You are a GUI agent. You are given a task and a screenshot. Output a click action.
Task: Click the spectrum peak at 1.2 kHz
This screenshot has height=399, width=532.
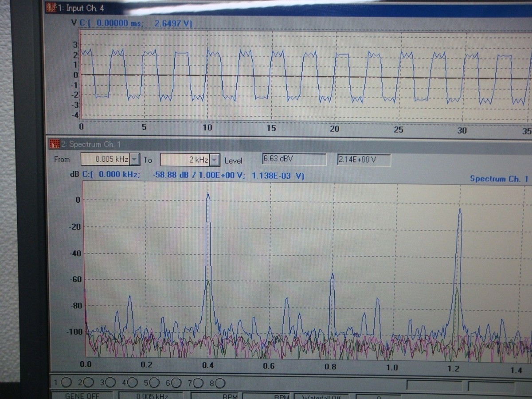460,211
